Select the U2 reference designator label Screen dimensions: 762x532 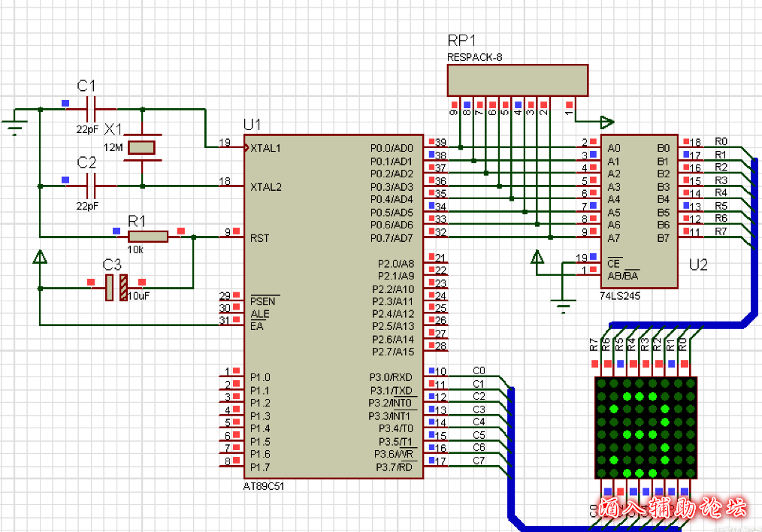click(698, 264)
